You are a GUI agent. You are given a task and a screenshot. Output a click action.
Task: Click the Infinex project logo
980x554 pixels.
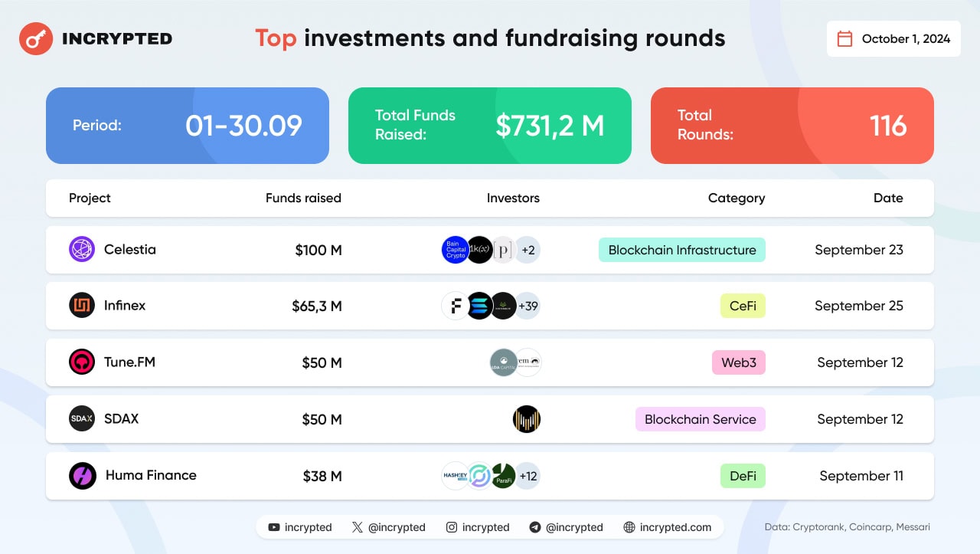click(x=82, y=306)
